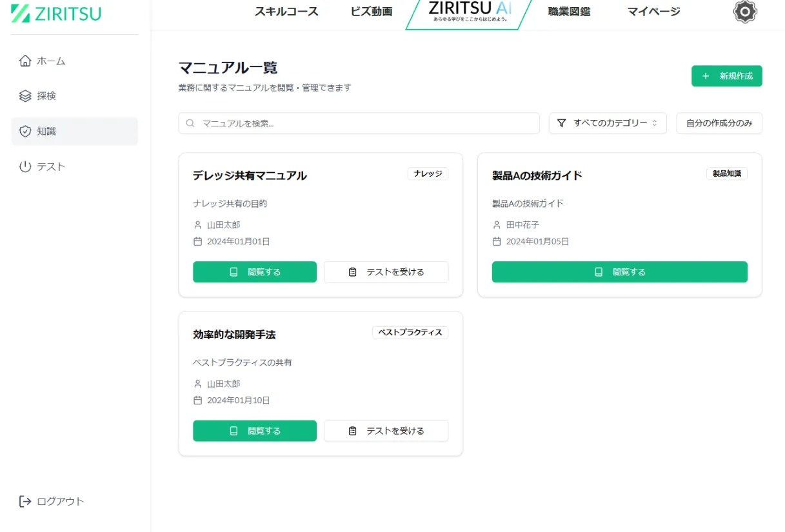Viewport: 785px width, 532px height.
Task: Click 閲覧する on デレッジ共有マニュアル
Action: (254, 271)
